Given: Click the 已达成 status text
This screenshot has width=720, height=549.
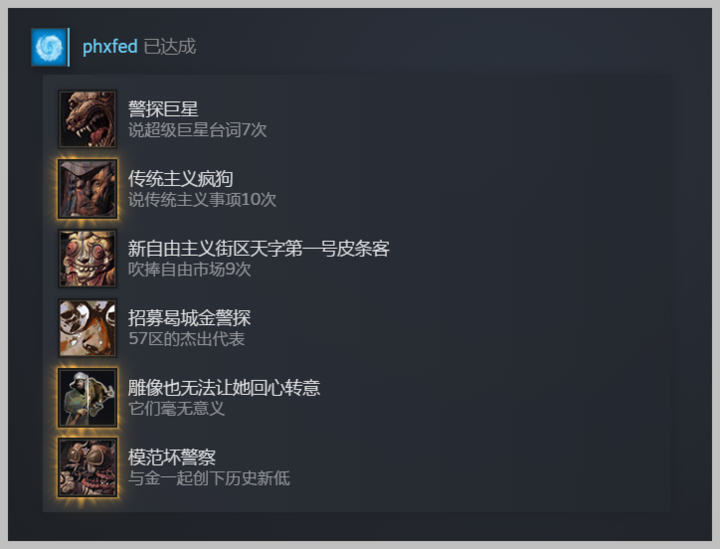Looking at the screenshot, I should [169, 47].
